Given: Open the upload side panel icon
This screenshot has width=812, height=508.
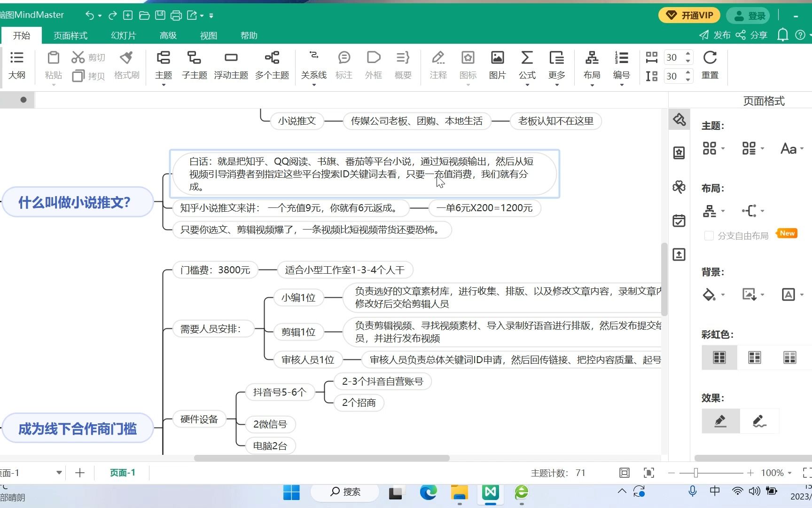Looking at the screenshot, I should point(679,254).
